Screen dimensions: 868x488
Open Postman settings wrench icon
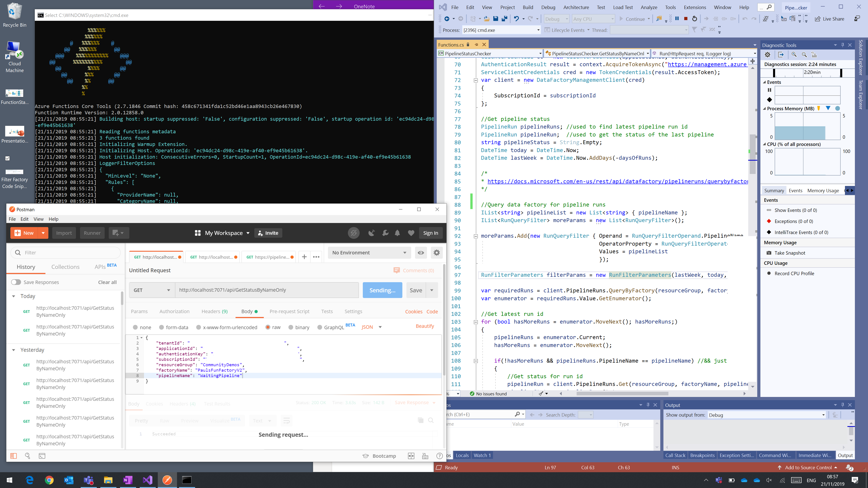click(x=385, y=233)
